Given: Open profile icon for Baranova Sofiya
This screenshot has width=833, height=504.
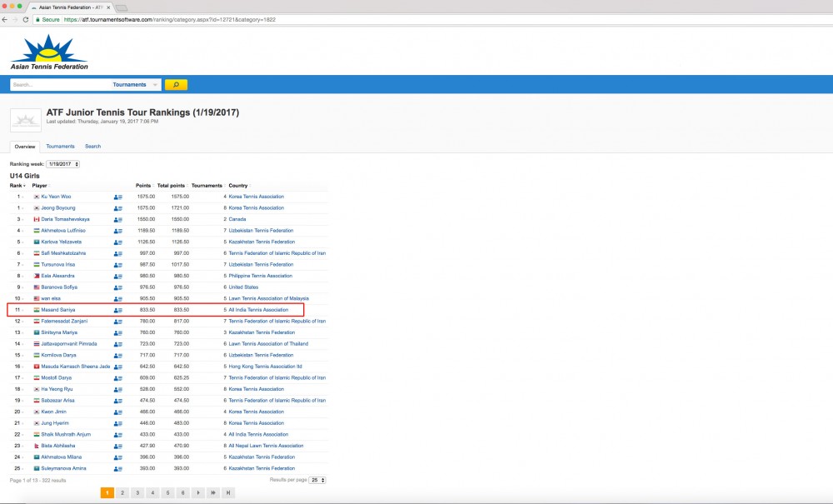Looking at the screenshot, I should point(118,287).
